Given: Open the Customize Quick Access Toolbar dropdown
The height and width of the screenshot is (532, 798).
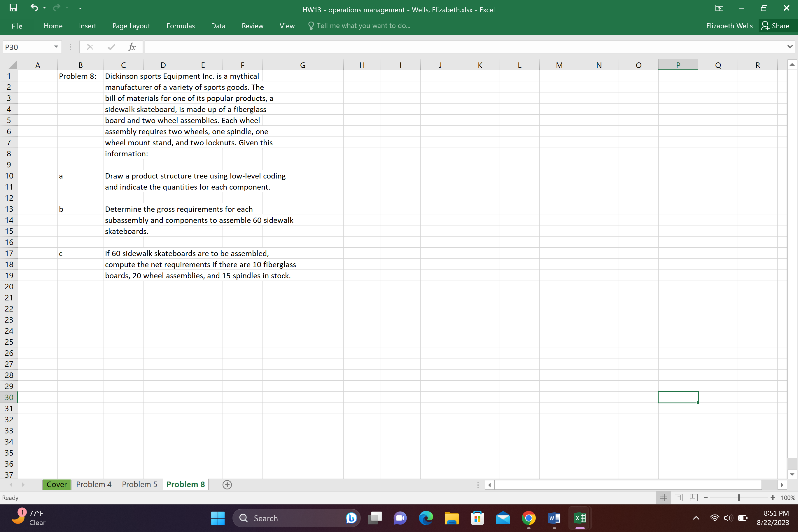Looking at the screenshot, I should [x=80, y=8].
